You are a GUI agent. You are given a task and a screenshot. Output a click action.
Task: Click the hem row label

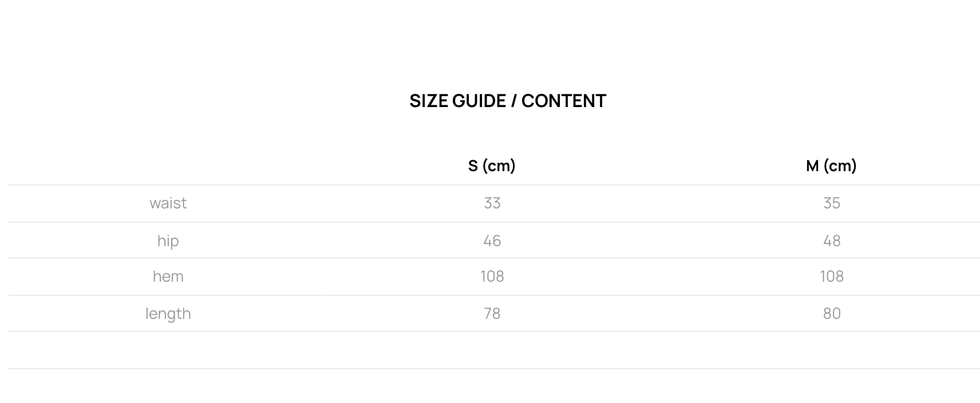pos(168,276)
